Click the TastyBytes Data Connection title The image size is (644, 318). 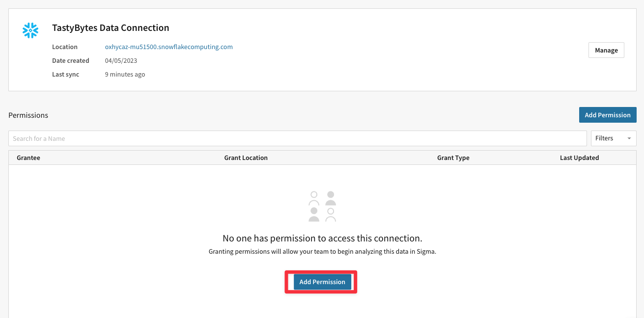pos(111,28)
